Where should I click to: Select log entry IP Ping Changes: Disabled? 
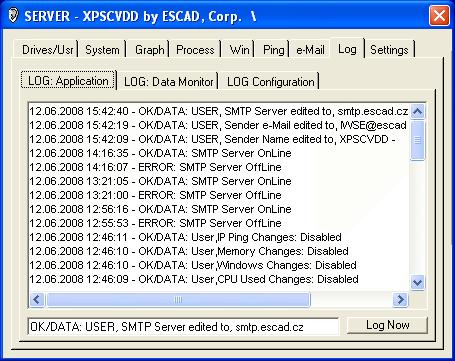pyautogui.click(x=219, y=237)
